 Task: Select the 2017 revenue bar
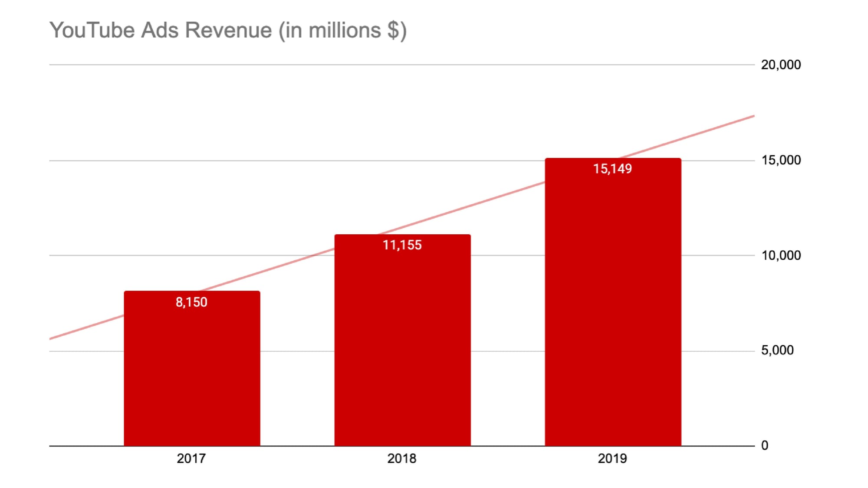192,368
